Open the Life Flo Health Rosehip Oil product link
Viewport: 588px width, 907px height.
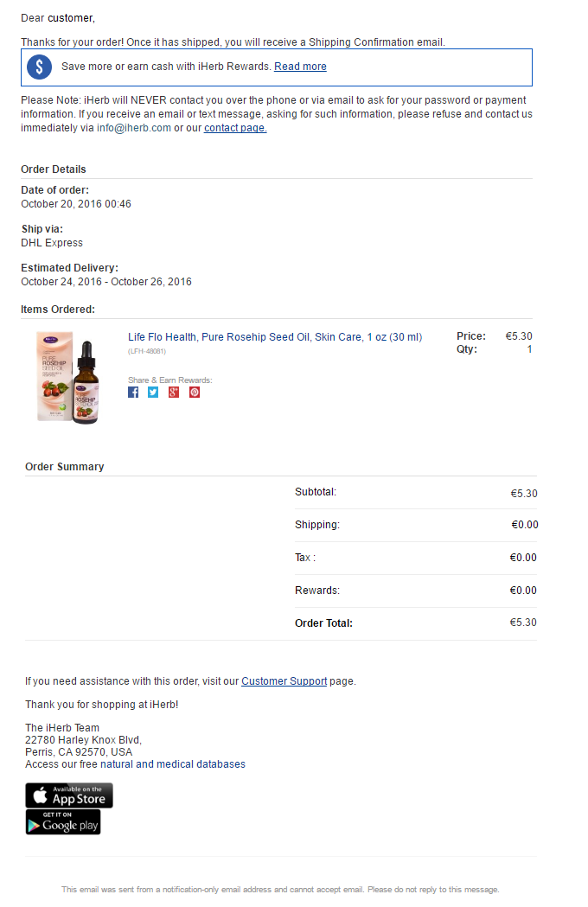(x=275, y=337)
